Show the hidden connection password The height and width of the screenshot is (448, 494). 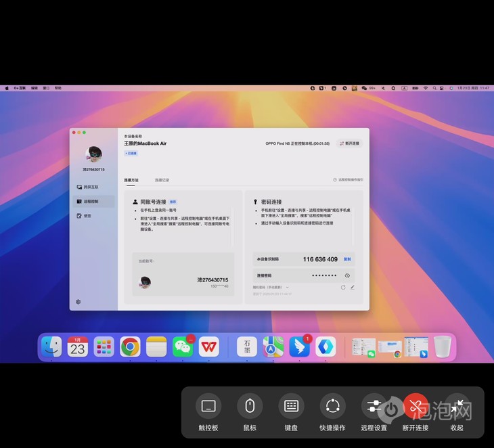pos(347,275)
